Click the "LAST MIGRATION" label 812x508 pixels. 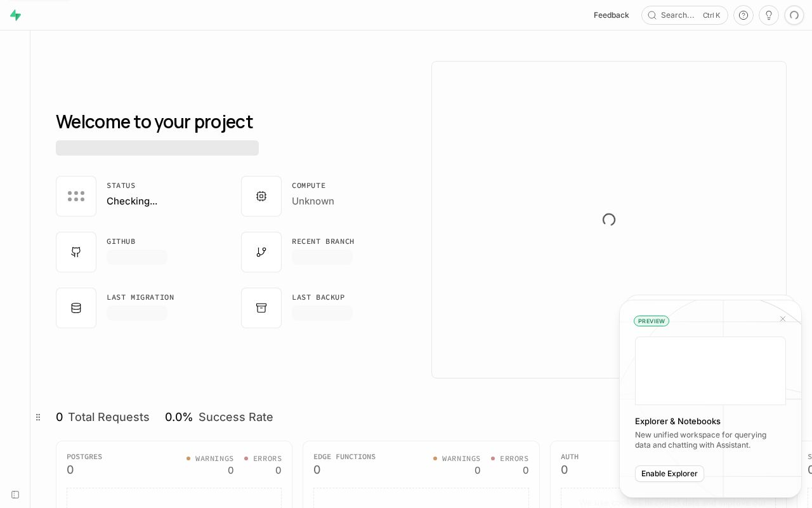coord(140,297)
